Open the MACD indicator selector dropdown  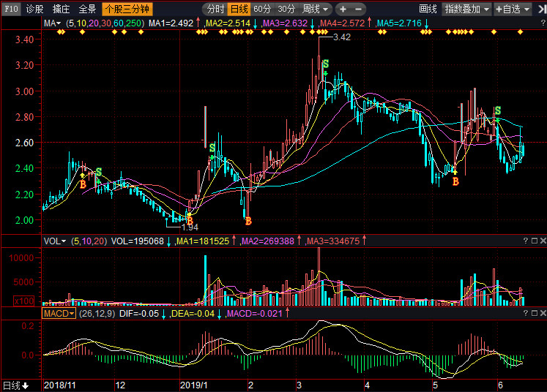(x=59, y=313)
